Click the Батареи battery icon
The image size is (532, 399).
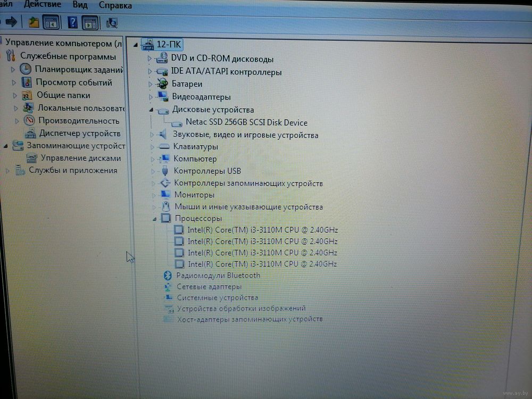(162, 84)
